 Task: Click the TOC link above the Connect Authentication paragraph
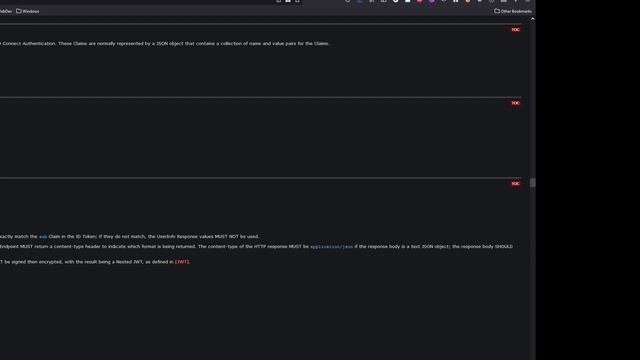pos(516,30)
